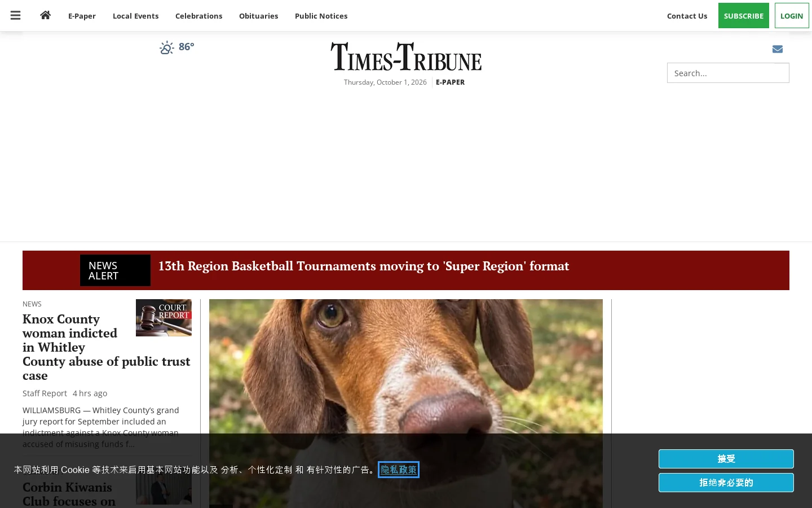Read the Knox County woman indicted article
Screen dimensions: 812x508
107,347
